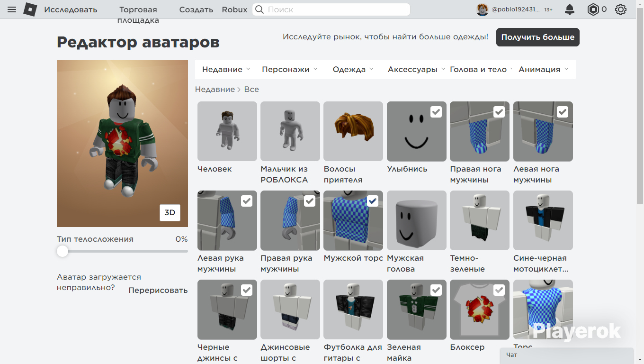Click the Аватар загружается неправильно? text

click(99, 282)
